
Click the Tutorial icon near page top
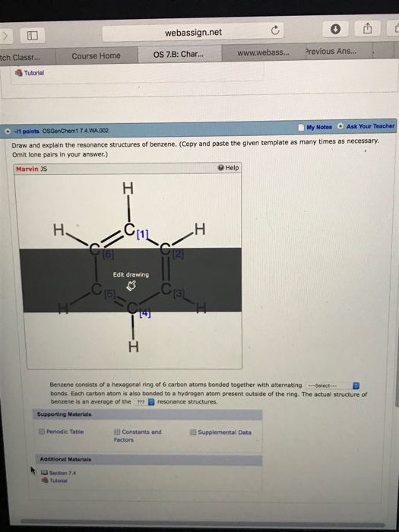(x=19, y=72)
